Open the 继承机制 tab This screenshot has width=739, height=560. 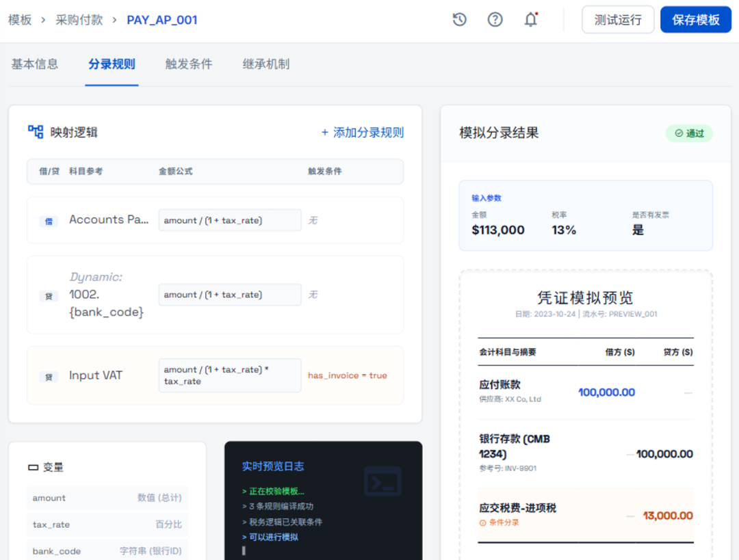pos(265,64)
